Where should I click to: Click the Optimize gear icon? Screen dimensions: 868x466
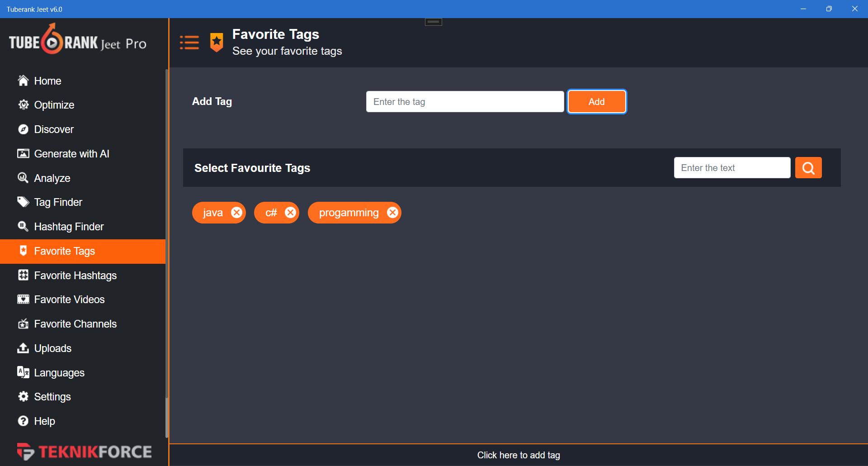point(23,105)
